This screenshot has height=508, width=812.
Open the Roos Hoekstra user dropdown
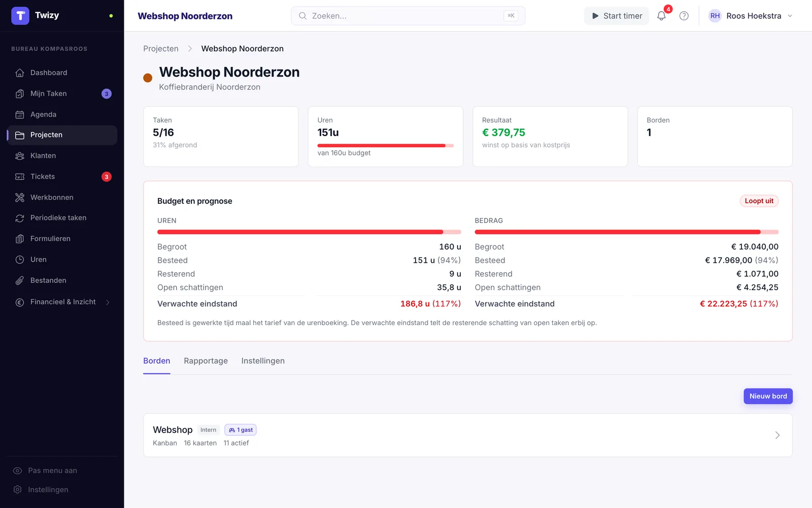pos(750,16)
